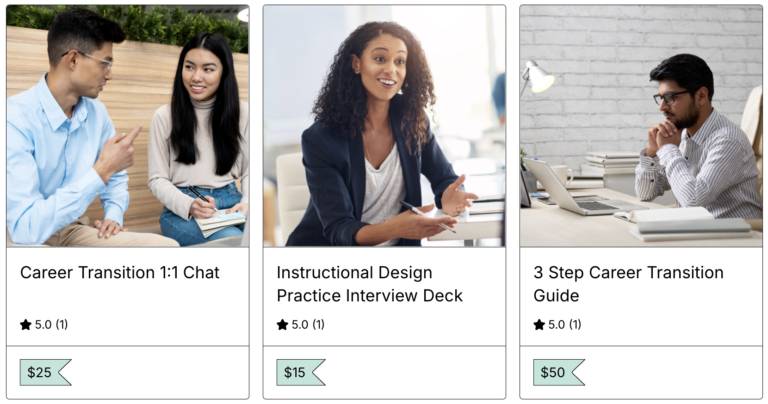Click the star icon under Career Transition 1:1 Chat

[26, 325]
